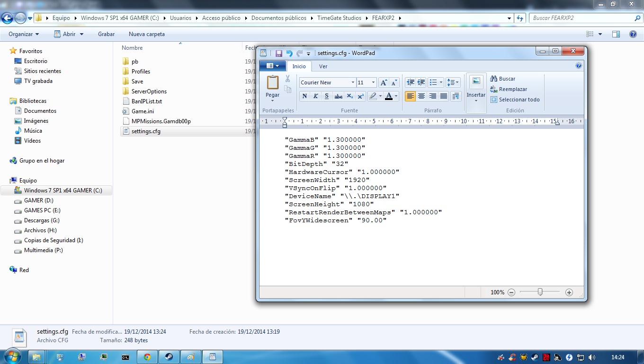This screenshot has width=644, height=364.
Task: Click the highlight color marker button
Action: [373, 96]
